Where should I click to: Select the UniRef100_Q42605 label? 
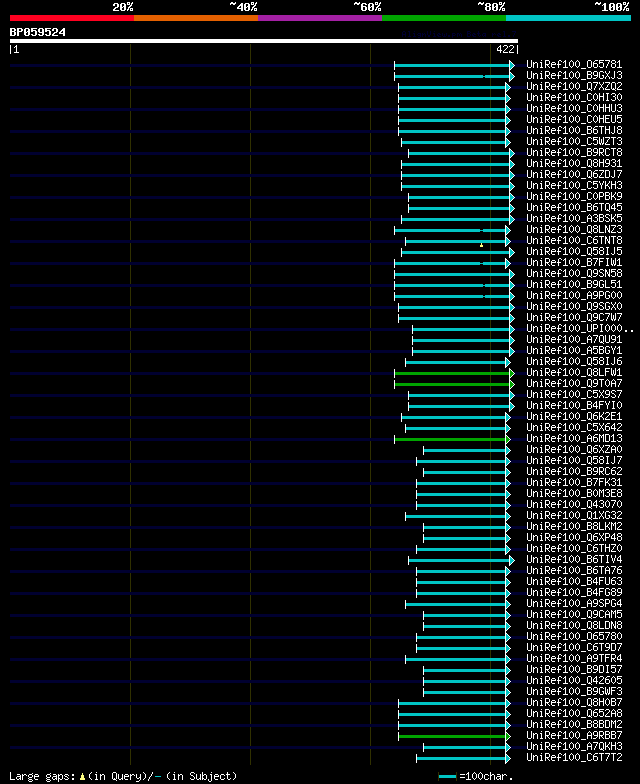574,680
